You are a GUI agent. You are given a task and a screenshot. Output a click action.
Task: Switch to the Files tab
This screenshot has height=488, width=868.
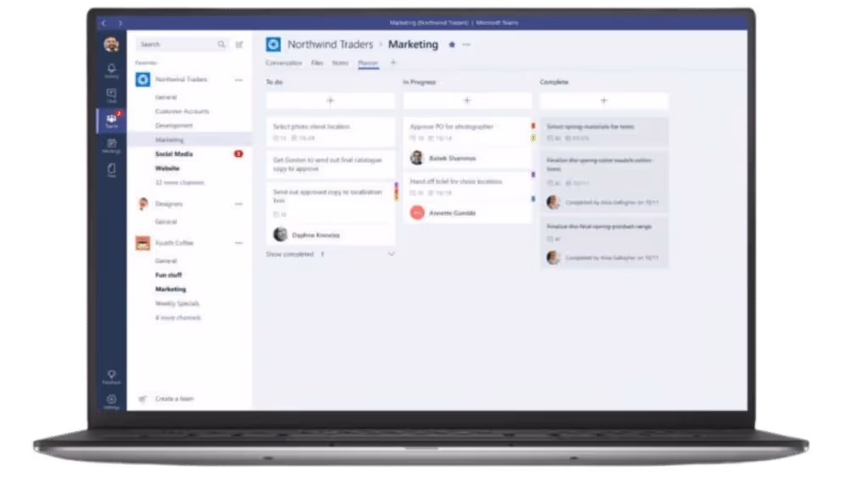coord(317,63)
